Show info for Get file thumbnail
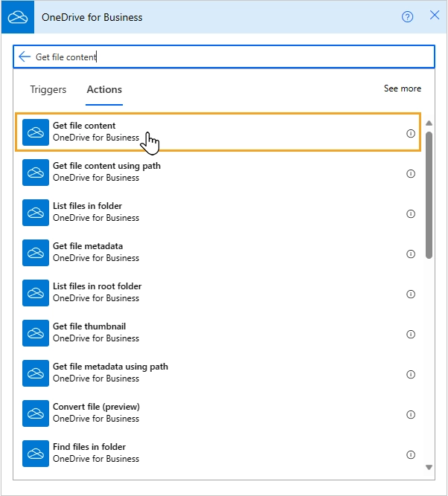The width and height of the screenshot is (448, 496). click(x=411, y=335)
